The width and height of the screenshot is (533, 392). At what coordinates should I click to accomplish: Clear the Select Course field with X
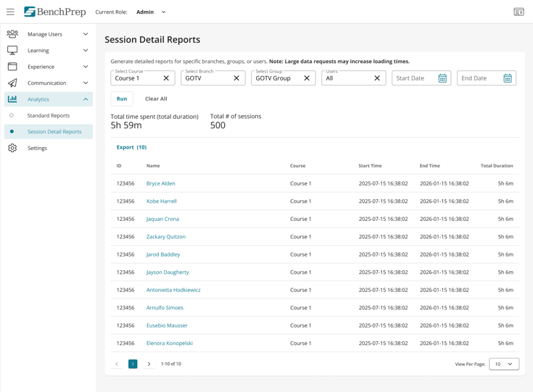pyautogui.click(x=166, y=78)
